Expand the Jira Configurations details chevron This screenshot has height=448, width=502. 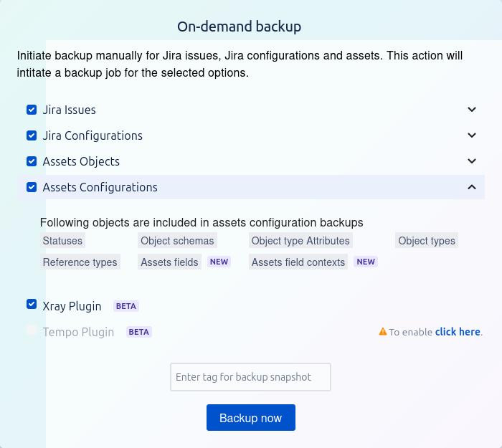point(472,135)
